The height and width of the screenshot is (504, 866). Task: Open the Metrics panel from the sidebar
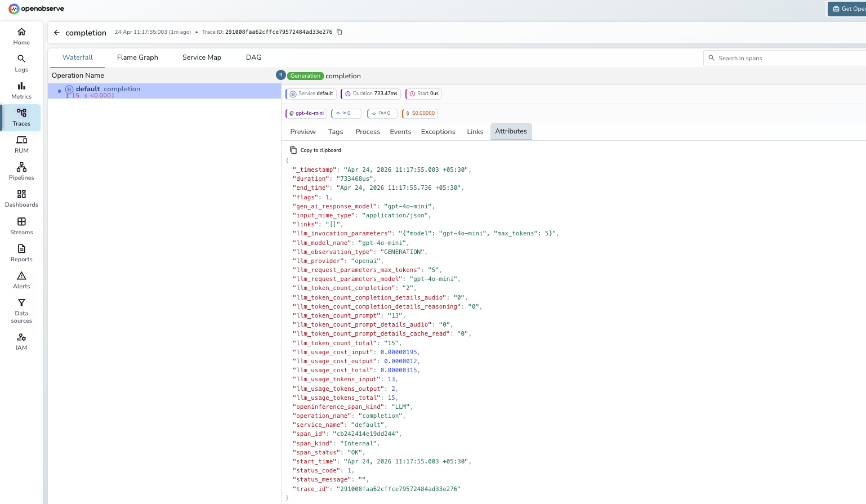(x=21, y=90)
